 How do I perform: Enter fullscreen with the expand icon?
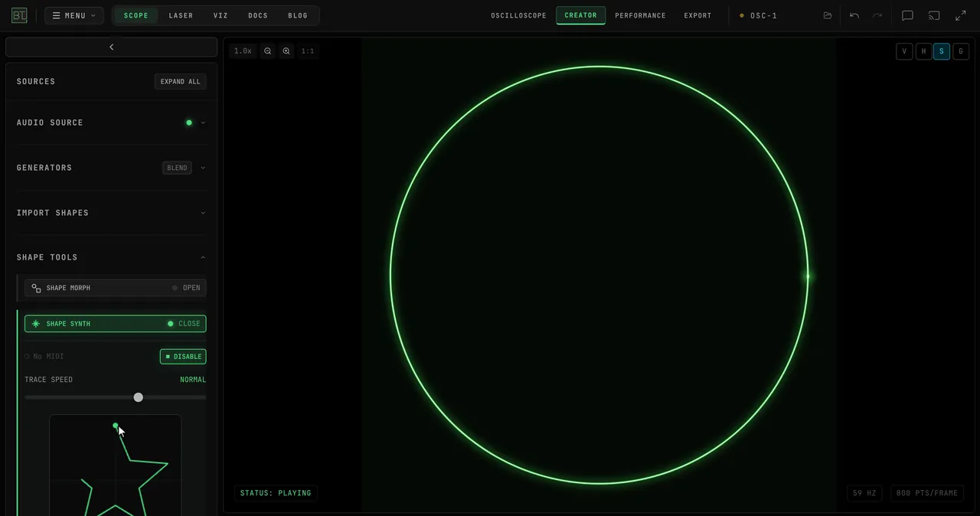[x=960, y=15]
